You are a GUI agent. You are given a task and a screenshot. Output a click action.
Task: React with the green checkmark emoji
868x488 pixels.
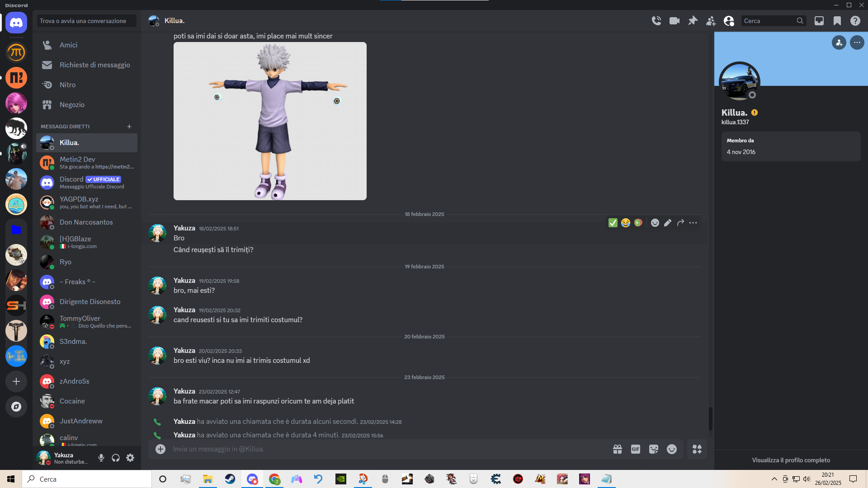click(613, 223)
